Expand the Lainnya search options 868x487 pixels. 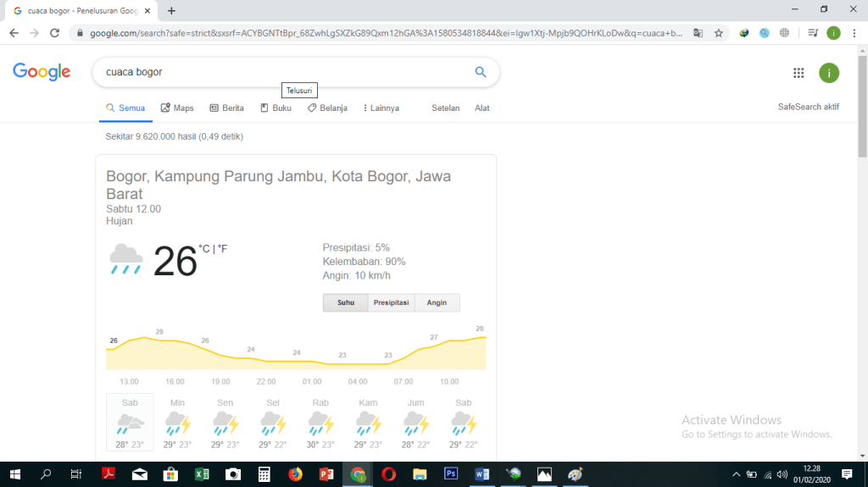pos(381,108)
